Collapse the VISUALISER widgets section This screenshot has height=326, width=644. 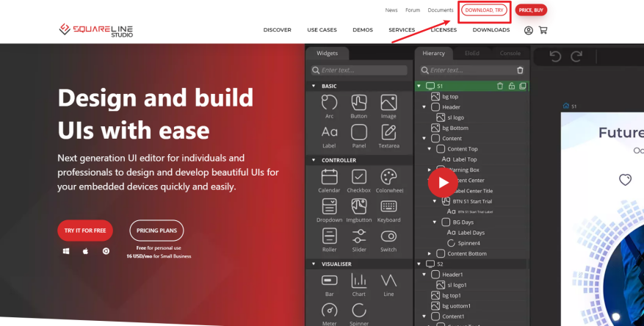(314, 264)
